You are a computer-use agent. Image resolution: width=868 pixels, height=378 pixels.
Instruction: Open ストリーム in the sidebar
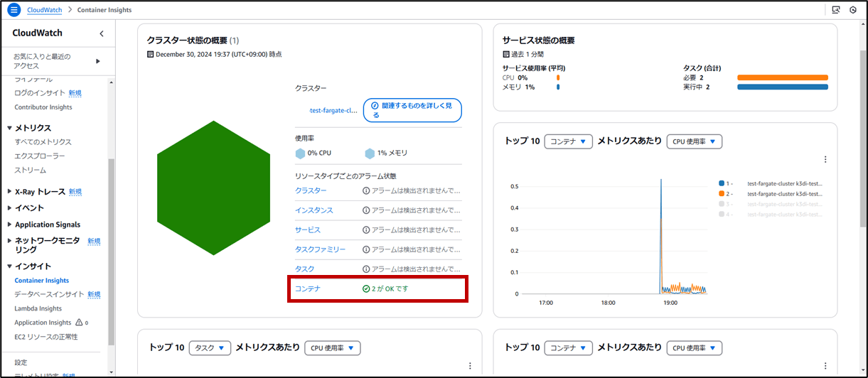pos(31,170)
